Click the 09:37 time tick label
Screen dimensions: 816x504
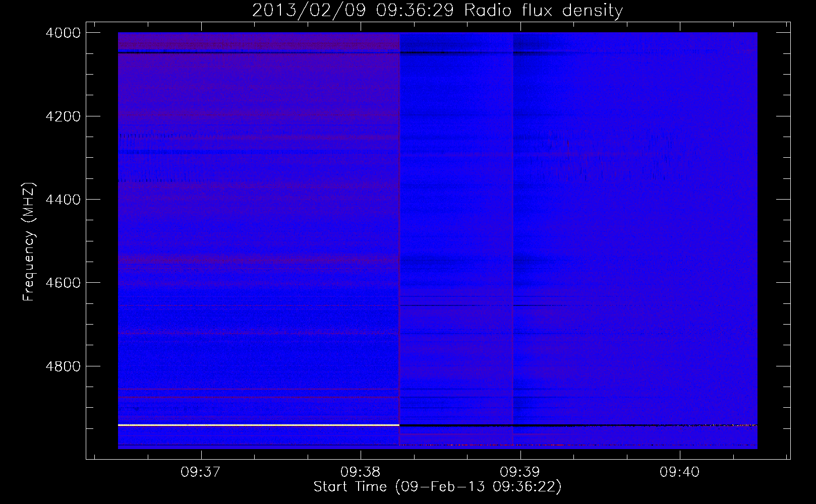(x=201, y=472)
